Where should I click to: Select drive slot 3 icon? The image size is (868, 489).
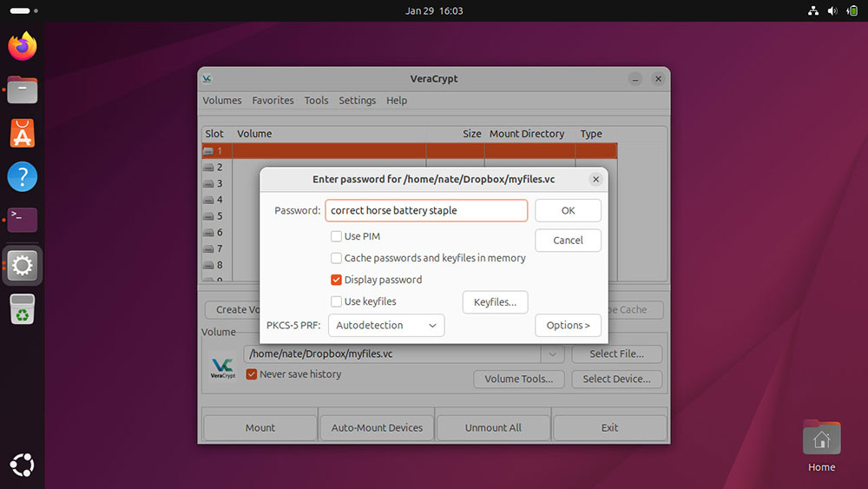click(208, 184)
